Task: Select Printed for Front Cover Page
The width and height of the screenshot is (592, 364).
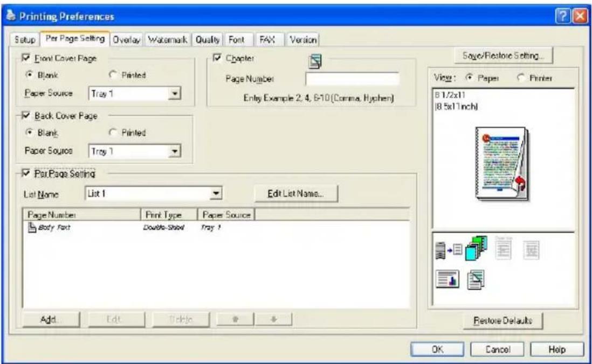Action: [113, 74]
